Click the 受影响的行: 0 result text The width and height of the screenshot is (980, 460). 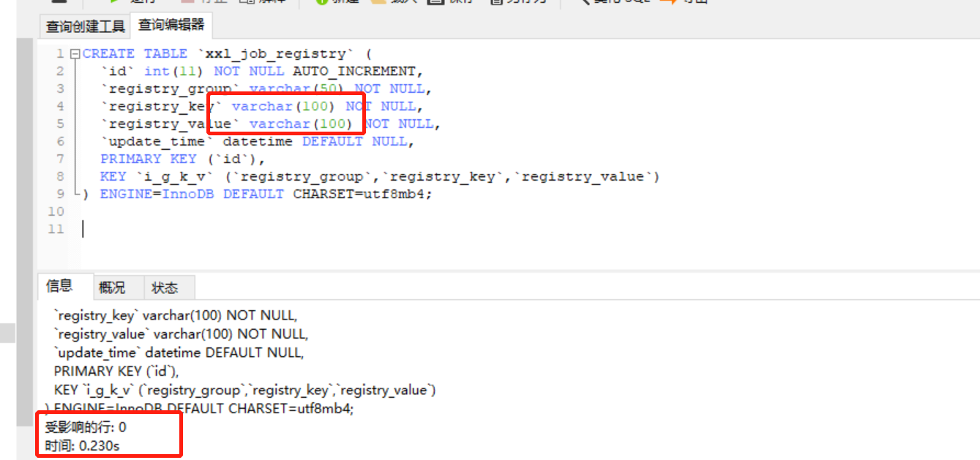tap(86, 427)
